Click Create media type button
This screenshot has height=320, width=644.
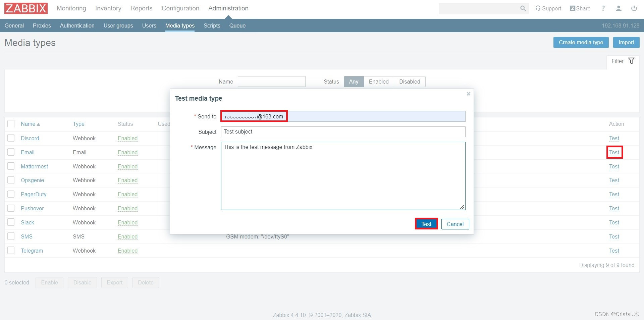pyautogui.click(x=581, y=42)
